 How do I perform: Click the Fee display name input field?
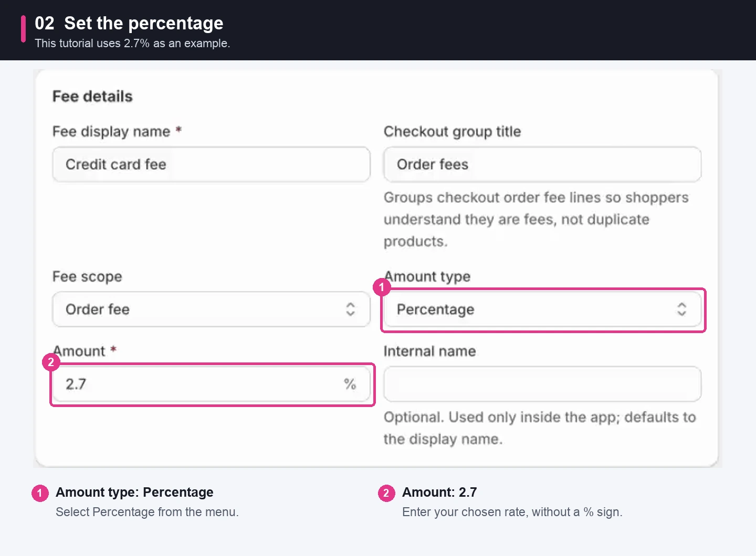tap(211, 165)
